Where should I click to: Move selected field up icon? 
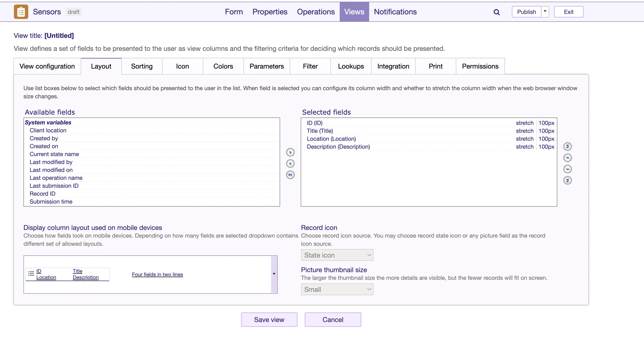click(x=567, y=158)
